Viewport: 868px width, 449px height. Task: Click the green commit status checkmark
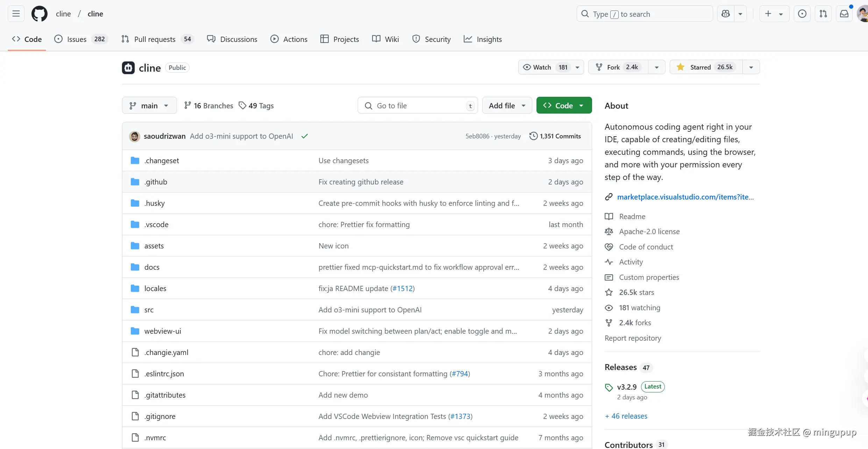(x=305, y=136)
